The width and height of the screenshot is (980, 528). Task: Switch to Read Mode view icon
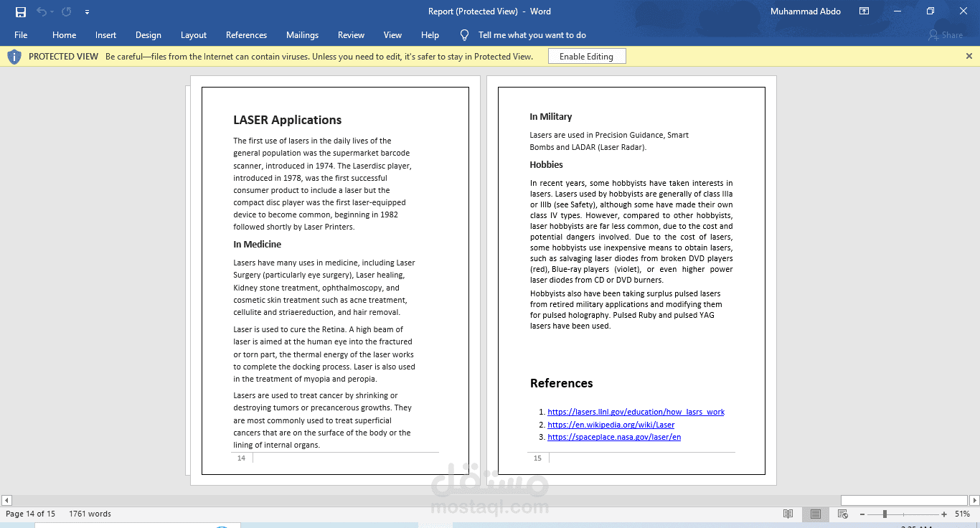788,514
